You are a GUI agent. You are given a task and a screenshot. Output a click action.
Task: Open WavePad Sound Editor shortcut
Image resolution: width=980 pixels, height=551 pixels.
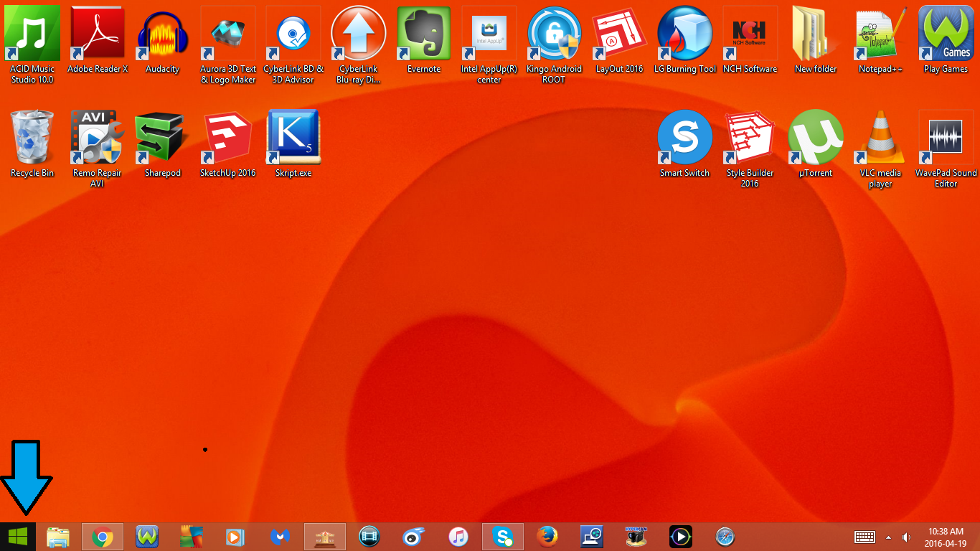click(946, 149)
